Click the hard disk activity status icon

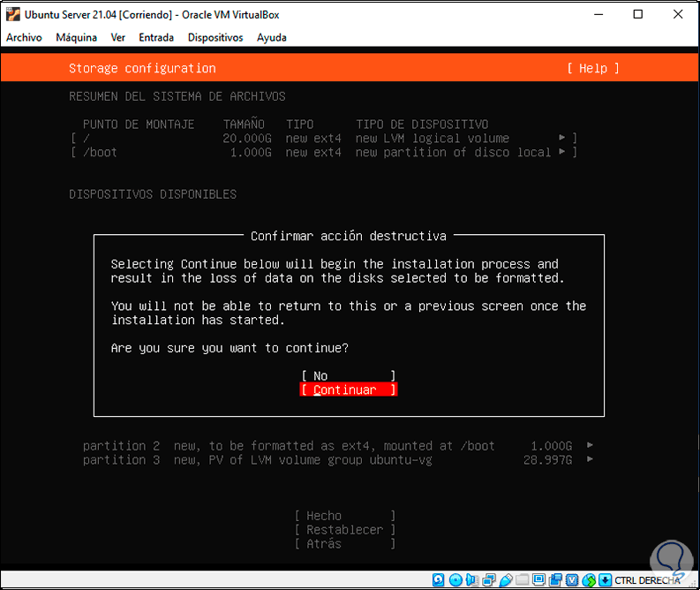point(439,579)
